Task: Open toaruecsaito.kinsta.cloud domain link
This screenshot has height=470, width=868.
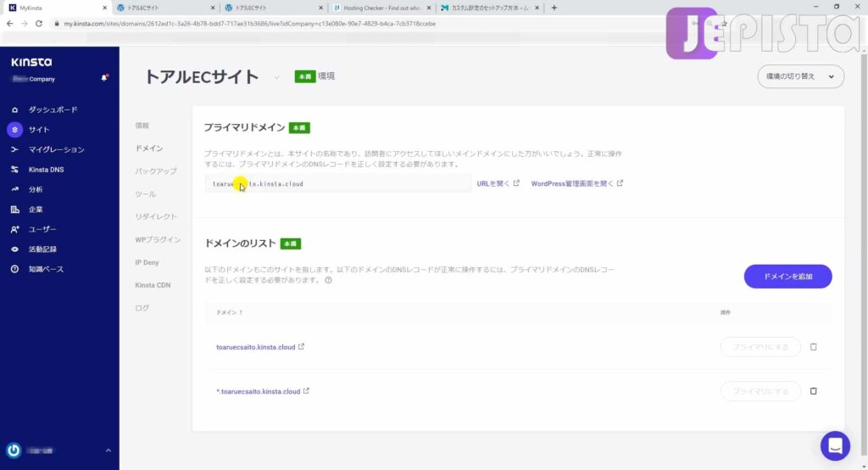Action: (259, 347)
